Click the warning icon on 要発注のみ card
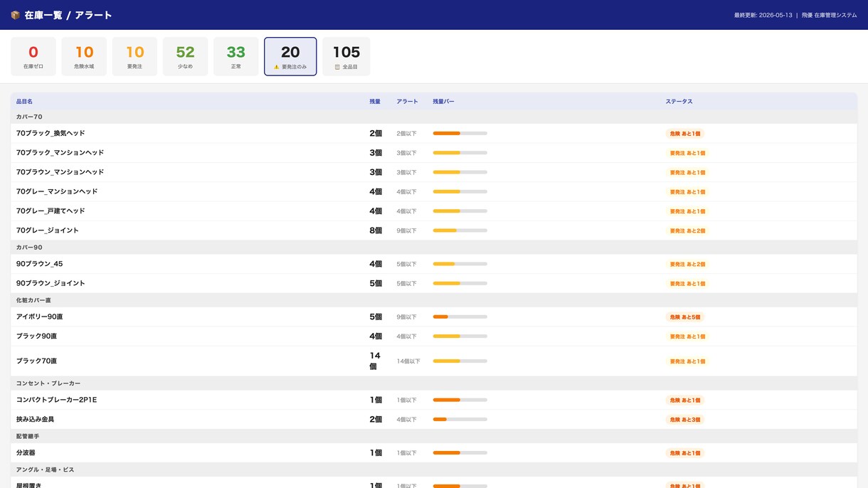The width and height of the screenshot is (868, 488). [277, 67]
